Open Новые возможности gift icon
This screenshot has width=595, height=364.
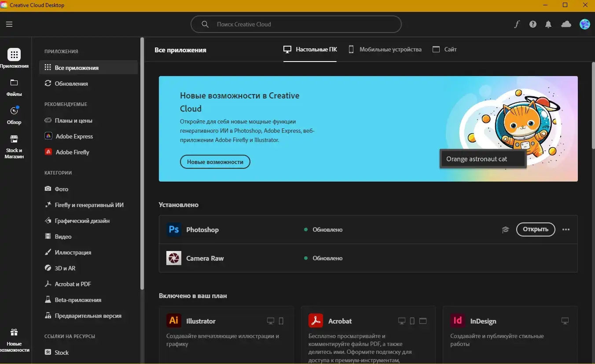pos(14,332)
